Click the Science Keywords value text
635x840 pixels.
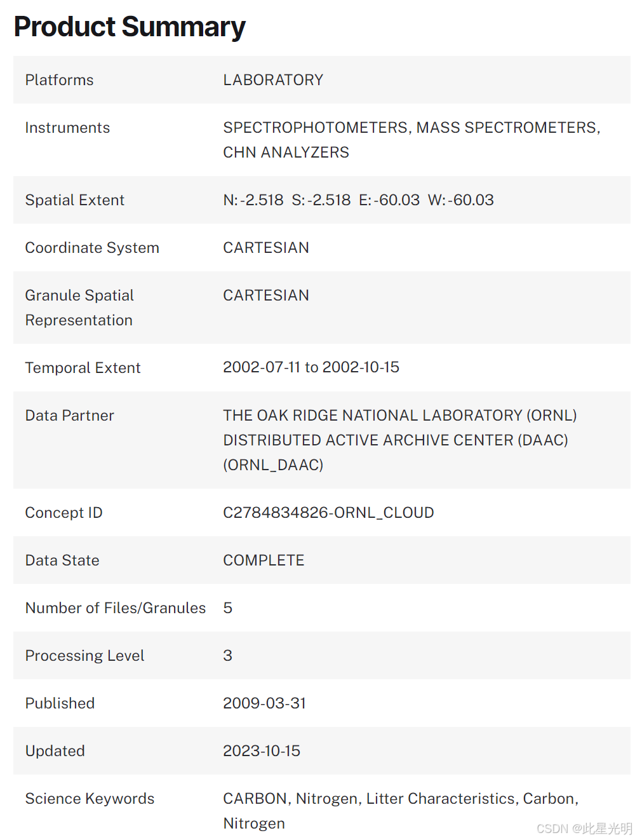tap(400, 799)
